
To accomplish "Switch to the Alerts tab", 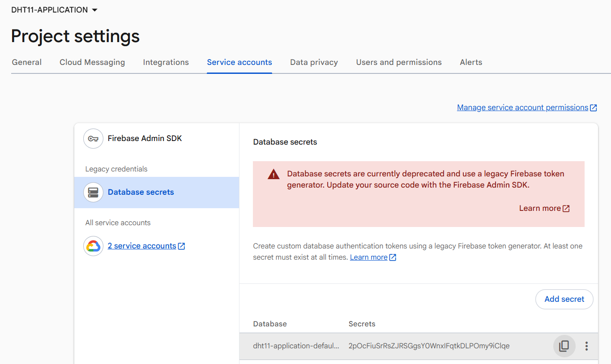I will click(x=471, y=62).
